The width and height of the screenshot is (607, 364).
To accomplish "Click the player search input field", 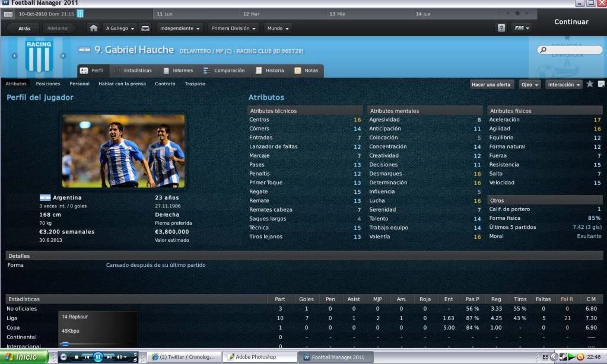I will [x=570, y=50].
